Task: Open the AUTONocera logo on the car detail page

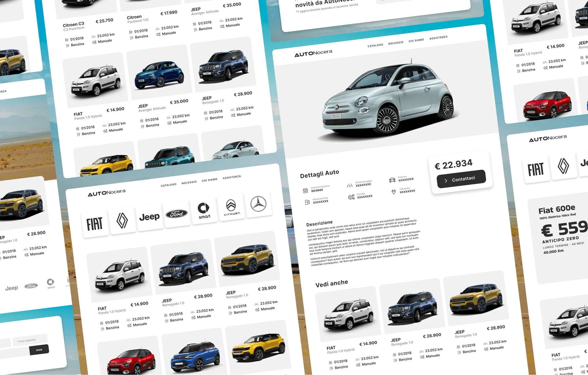Action: click(313, 53)
